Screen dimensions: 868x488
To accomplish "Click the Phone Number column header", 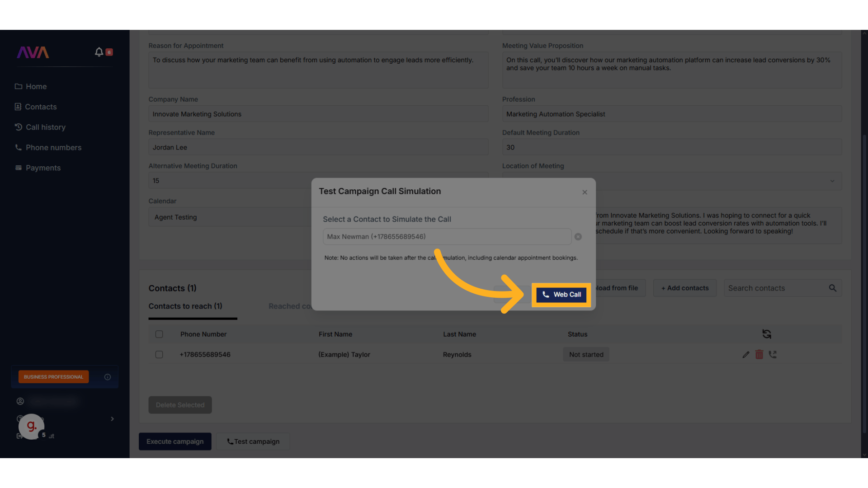I will 203,334.
